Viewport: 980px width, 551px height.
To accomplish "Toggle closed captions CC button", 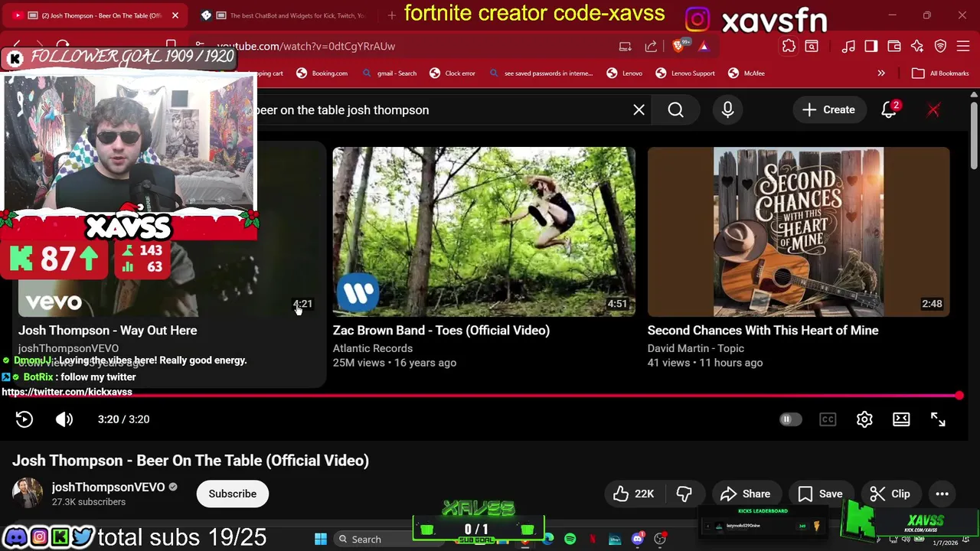I will (828, 419).
